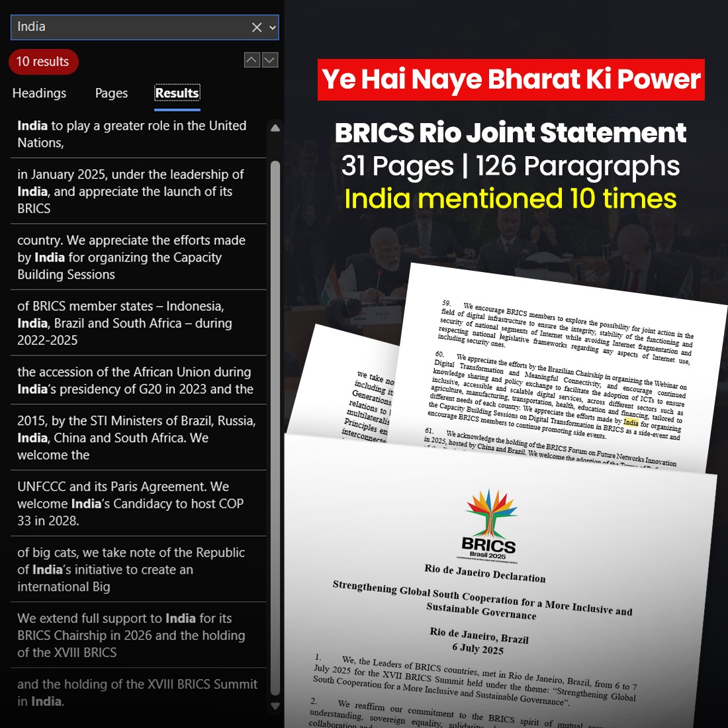The image size is (728, 728).
Task: Open the search options dropdown arrow
Action: coord(273,27)
